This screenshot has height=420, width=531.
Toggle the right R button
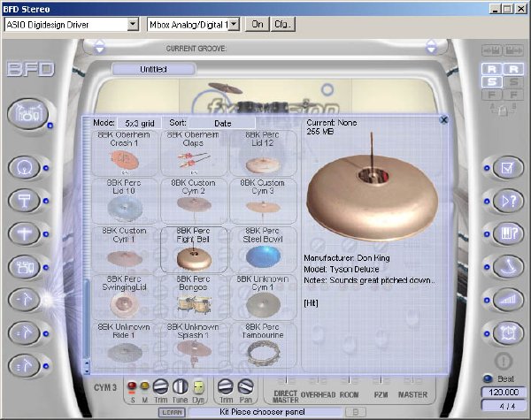513,69
